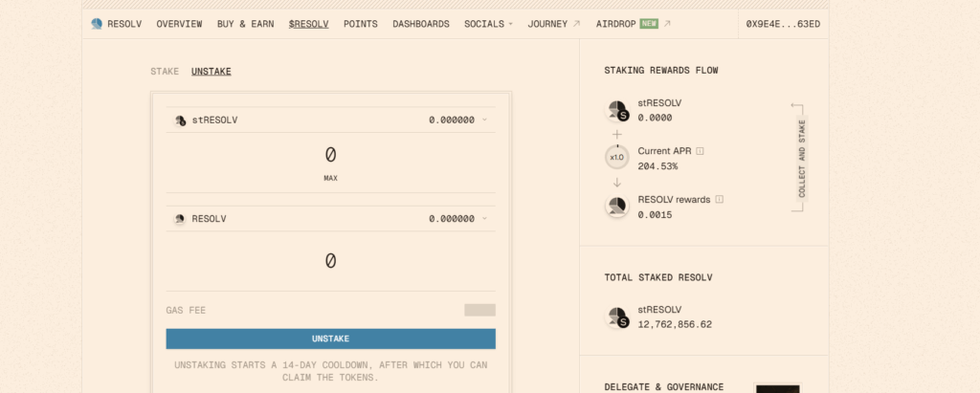Select the UNSTAKE tab

[x=212, y=71]
